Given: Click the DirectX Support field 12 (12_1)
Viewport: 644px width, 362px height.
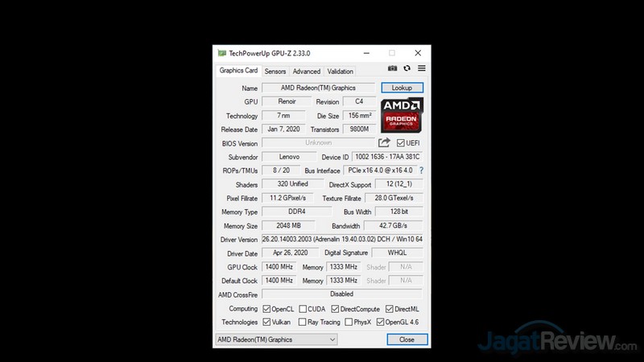Looking at the screenshot, I should click(x=398, y=184).
